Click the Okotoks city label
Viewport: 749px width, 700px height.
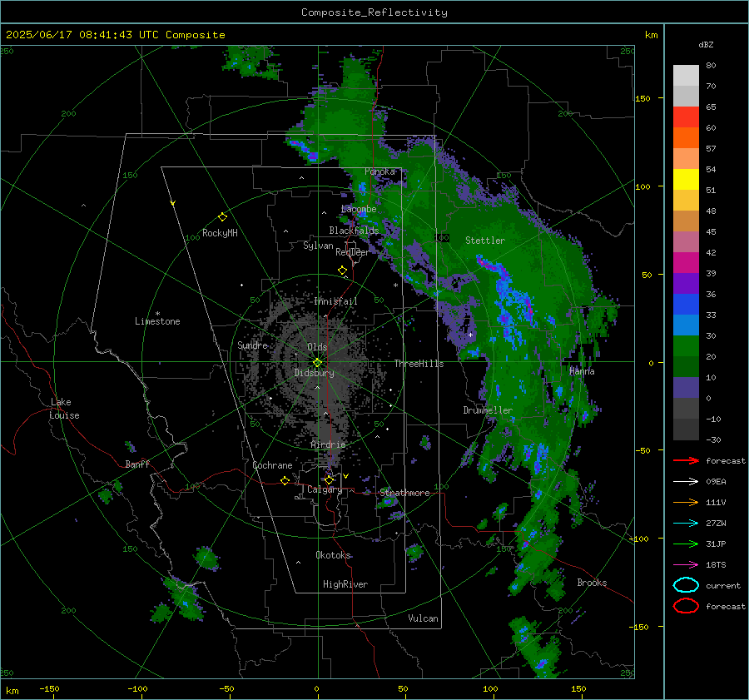click(333, 555)
